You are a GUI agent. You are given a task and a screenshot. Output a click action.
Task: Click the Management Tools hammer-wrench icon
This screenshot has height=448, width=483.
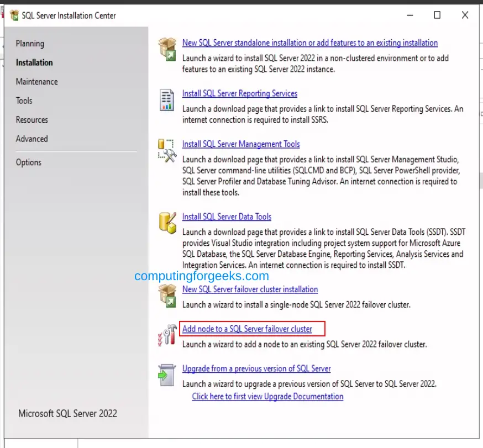coord(167,151)
